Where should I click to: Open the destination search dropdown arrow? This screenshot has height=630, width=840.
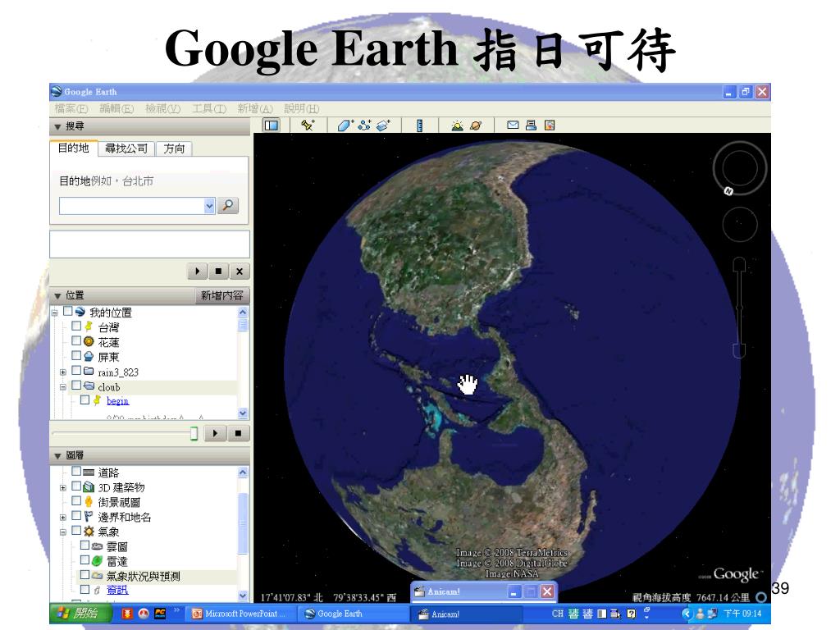pos(209,206)
